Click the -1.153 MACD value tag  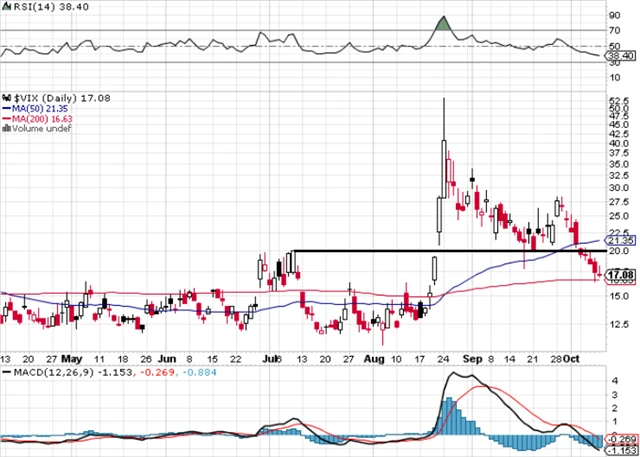[621, 449]
